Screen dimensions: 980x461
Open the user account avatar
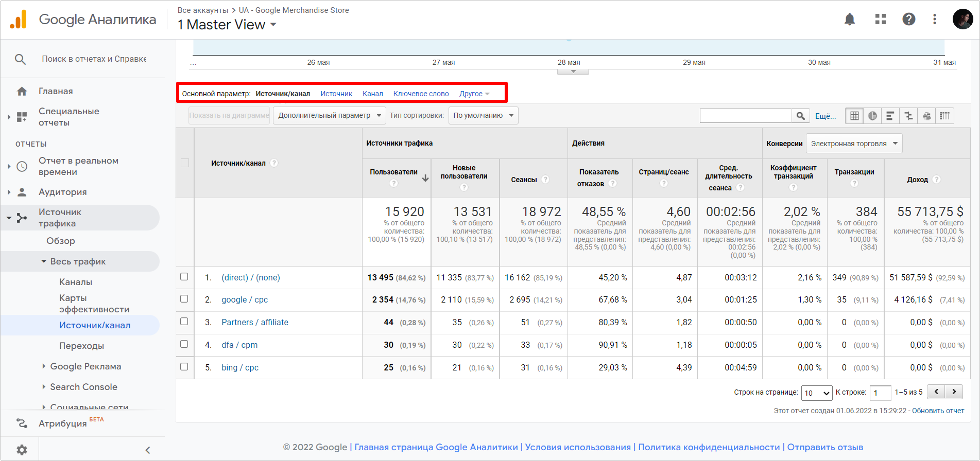(x=962, y=20)
